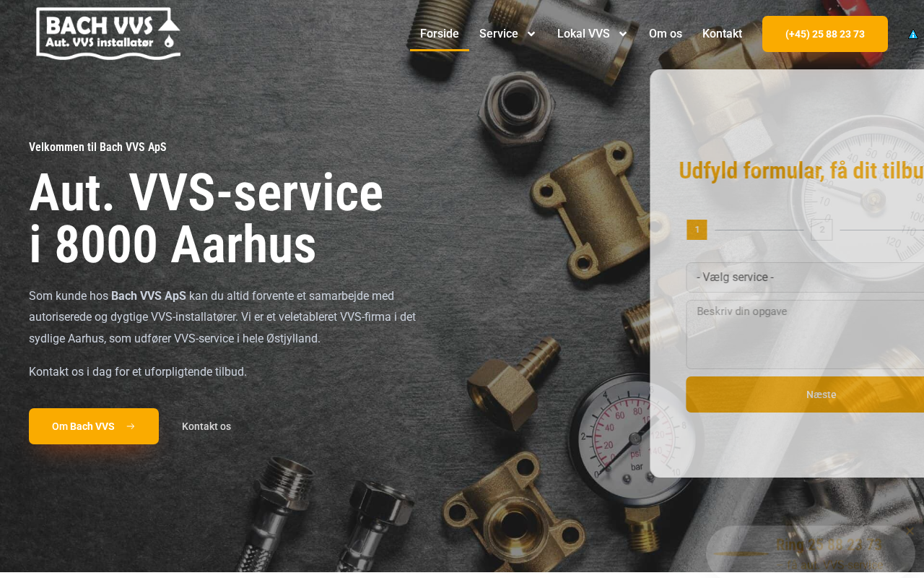Click the (+45) 25 88 23 73 button
924x578 pixels.
(825, 34)
